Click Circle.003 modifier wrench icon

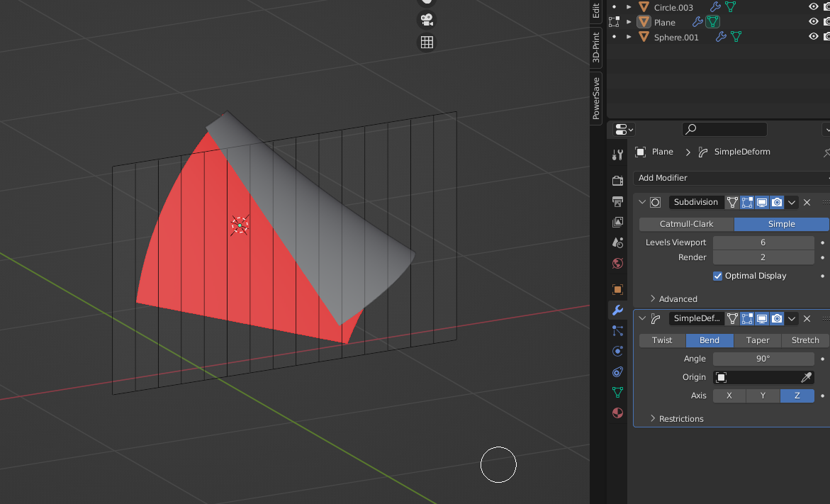(715, 7)
